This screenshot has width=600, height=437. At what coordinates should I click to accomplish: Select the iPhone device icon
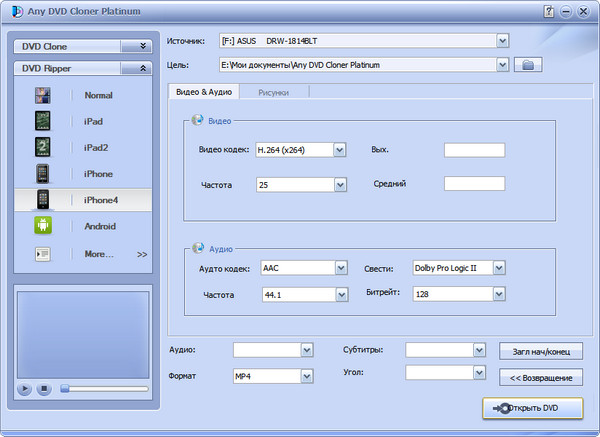pyautogui.click(x=43, y=174)
